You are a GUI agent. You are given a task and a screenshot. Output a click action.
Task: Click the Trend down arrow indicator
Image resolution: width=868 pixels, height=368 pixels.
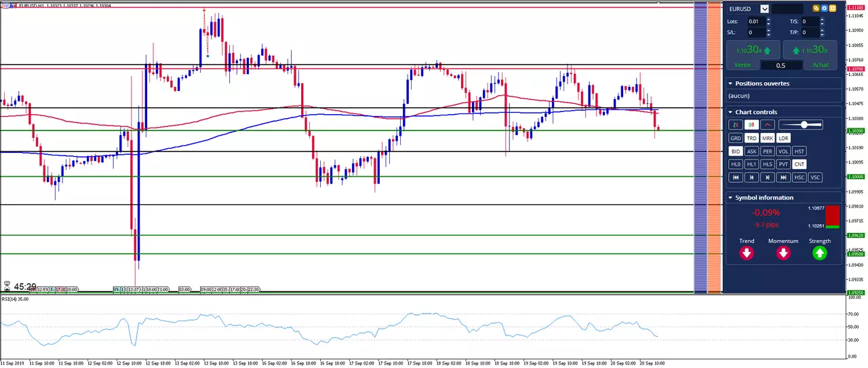(x=747, y=253)
